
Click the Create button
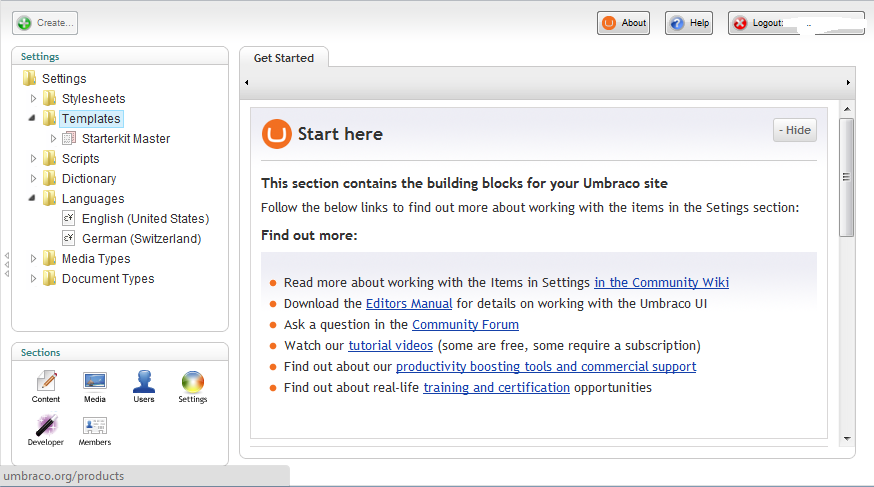click(45, 23)
